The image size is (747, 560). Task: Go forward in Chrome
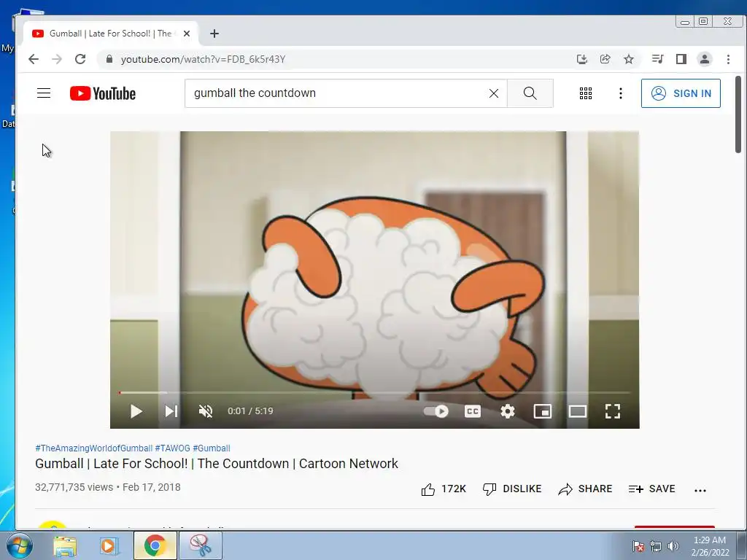point(57,59)
